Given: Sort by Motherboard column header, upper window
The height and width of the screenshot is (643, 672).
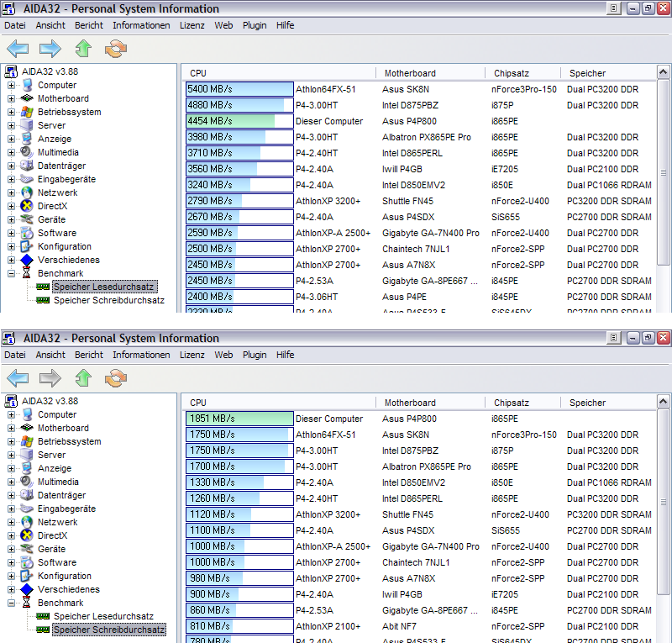Looking at the screenshot, I should (x=430, y=73).
